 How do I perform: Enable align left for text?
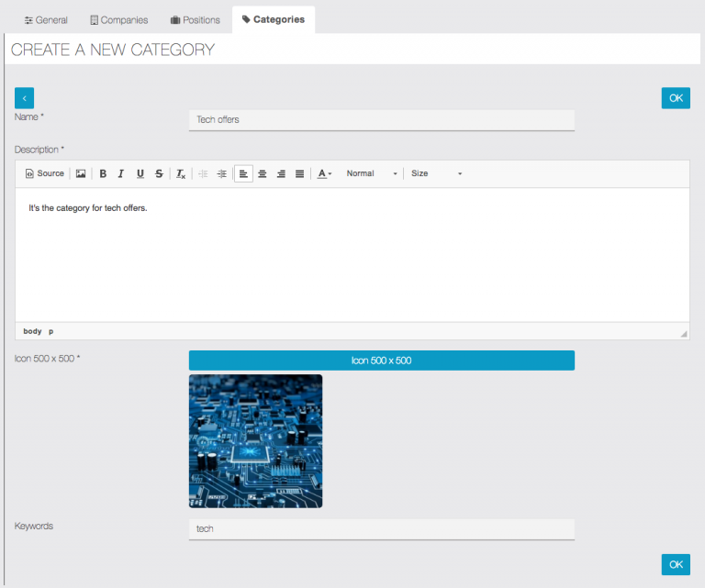click(243, 173)
